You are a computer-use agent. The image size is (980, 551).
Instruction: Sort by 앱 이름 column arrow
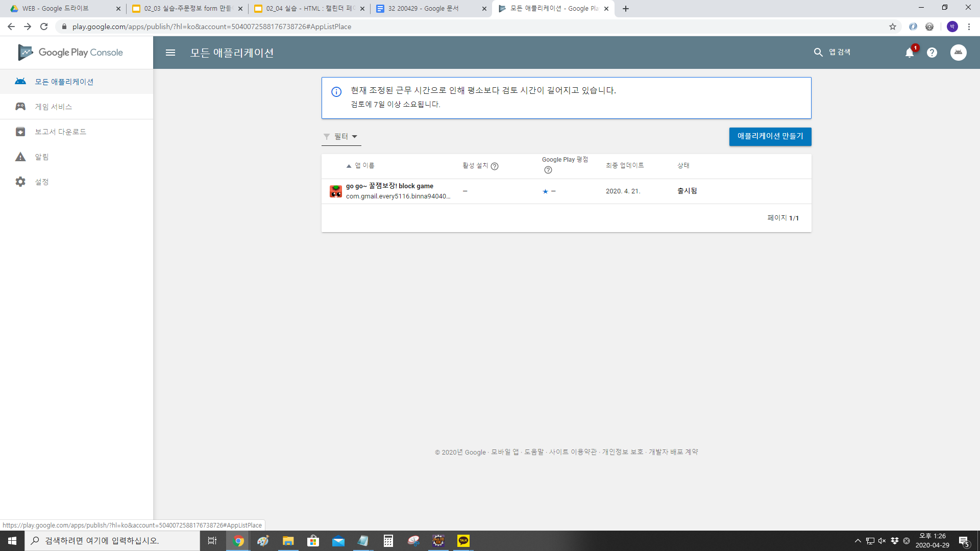click(x=349, y=166)
